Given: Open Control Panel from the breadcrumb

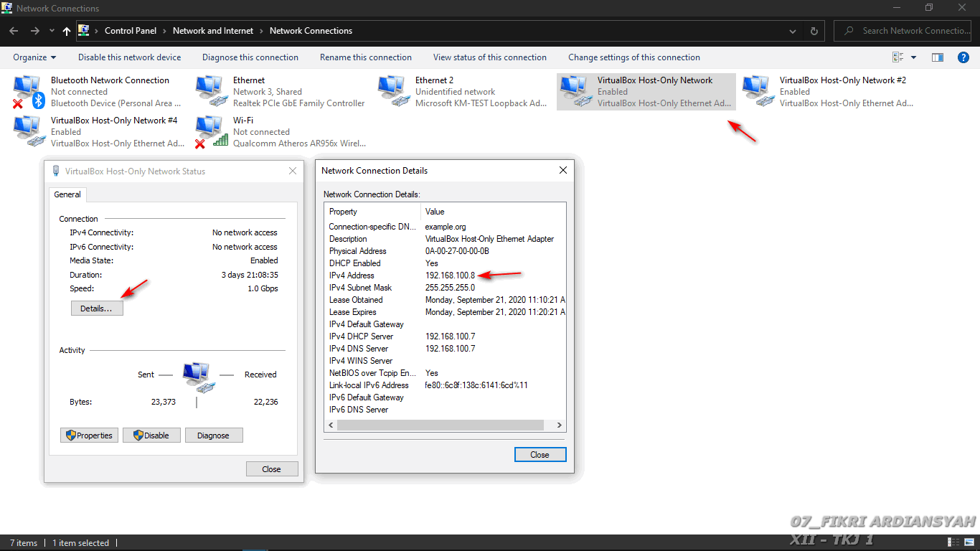Looking at the screenshot, I should (131, 31).
